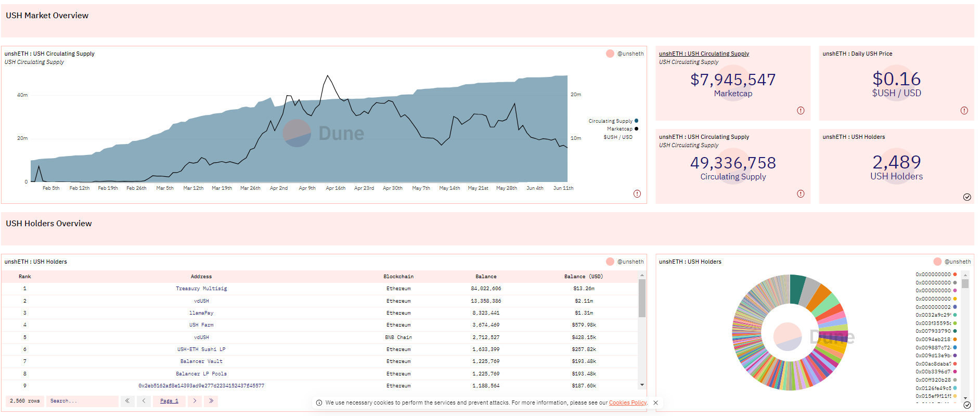980x416 pixels.
Task: Jump to first page of holders table
Action: [127, 401]
